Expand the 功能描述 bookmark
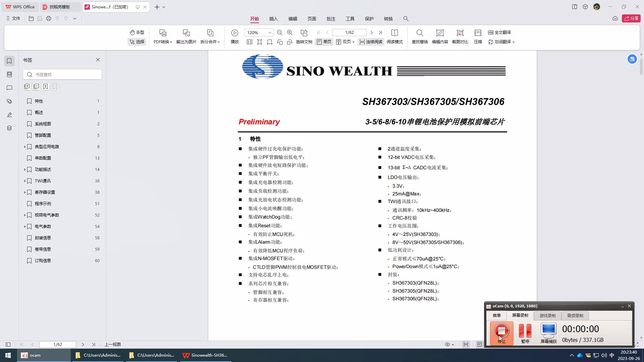644x362 pixels. 25,170
